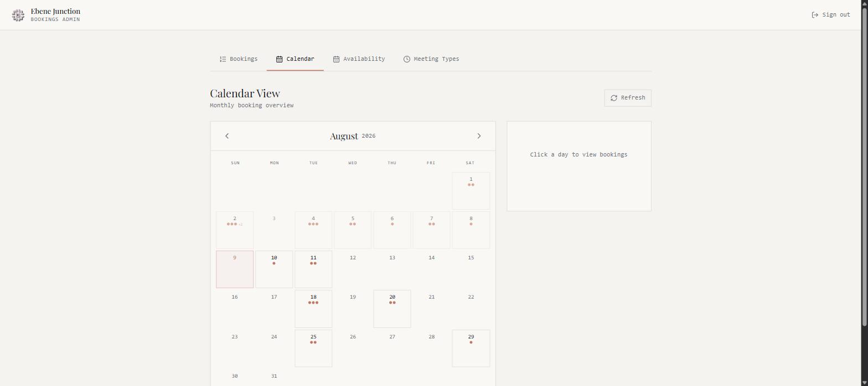Select August 4 on the calendar
868x386 pixels.
[x=313, y=230]
